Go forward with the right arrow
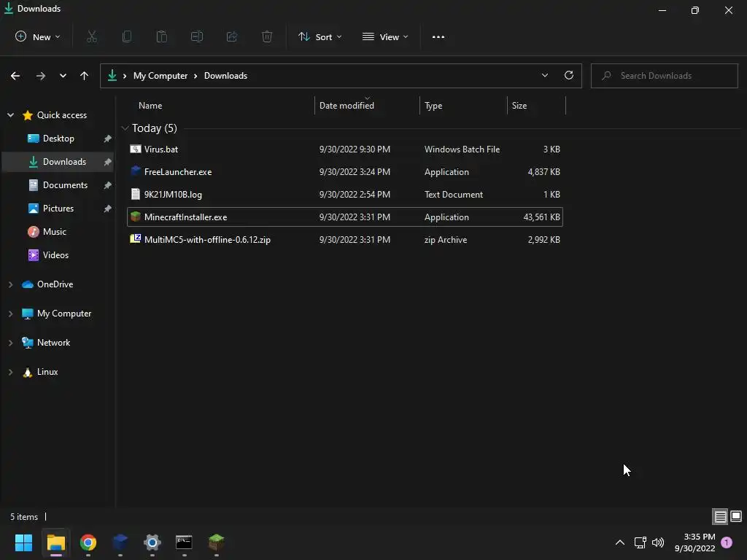The width and height of the screenshot is (747, 560). tap(41, 76)
